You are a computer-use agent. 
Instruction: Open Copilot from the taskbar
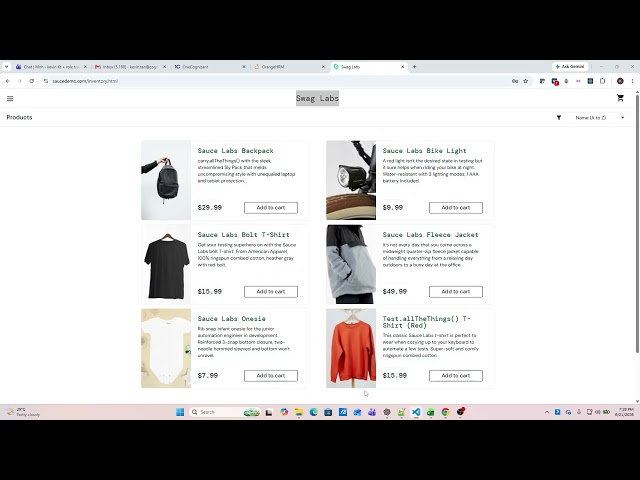pyautogui.click(x=284, y=412)
